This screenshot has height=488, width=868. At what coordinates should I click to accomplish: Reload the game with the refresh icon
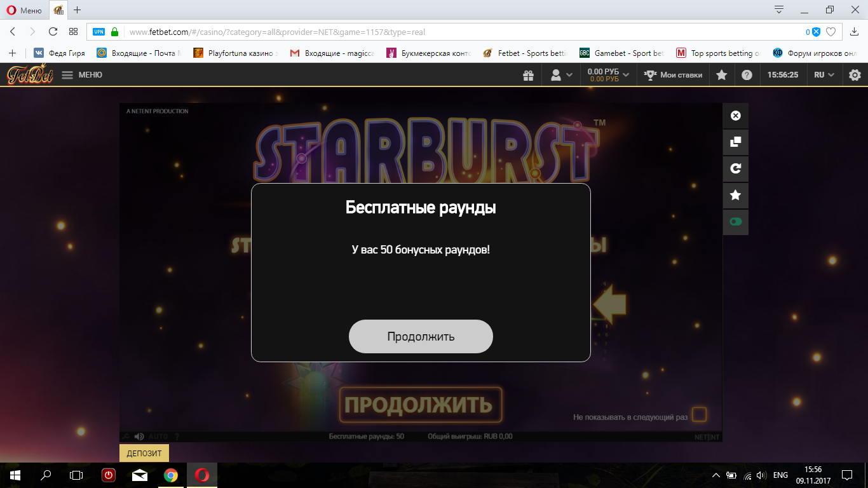pos(736,169)
